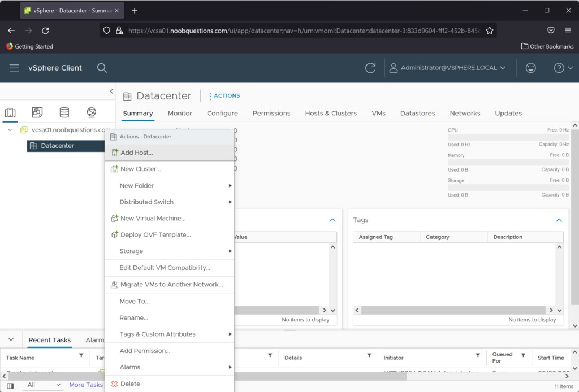Image resolution: width=579 pixels, height=392 pixels.
Task: Refresh the vSphere Client view
Action: click(370, 68)
